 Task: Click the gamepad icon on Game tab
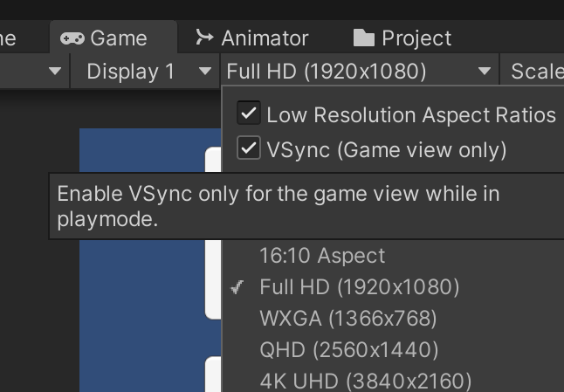[72, 38]
